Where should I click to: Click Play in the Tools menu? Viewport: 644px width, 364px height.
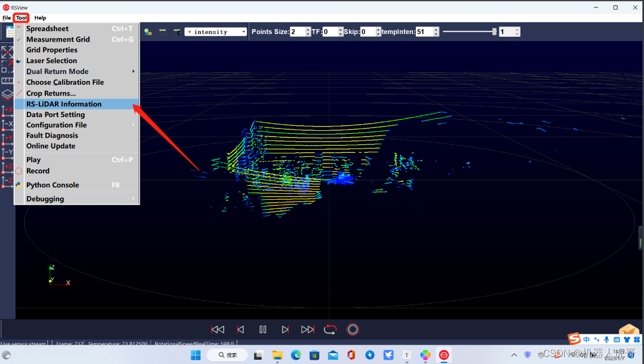click(x=77, y=159)
